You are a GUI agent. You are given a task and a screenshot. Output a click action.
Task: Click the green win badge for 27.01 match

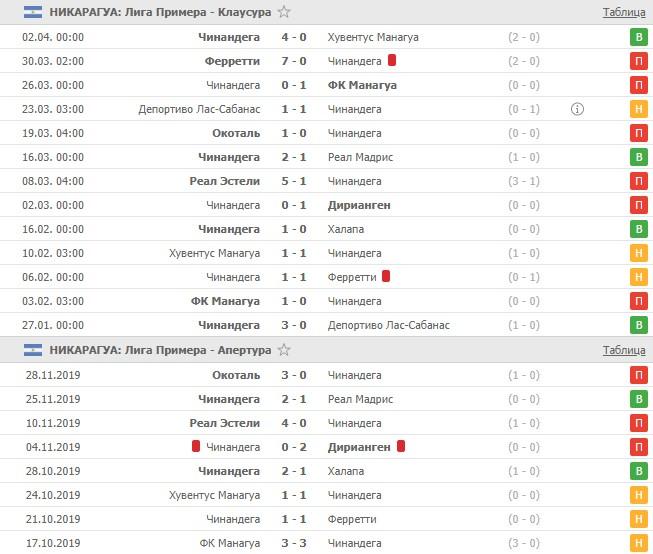pos(638,325)
